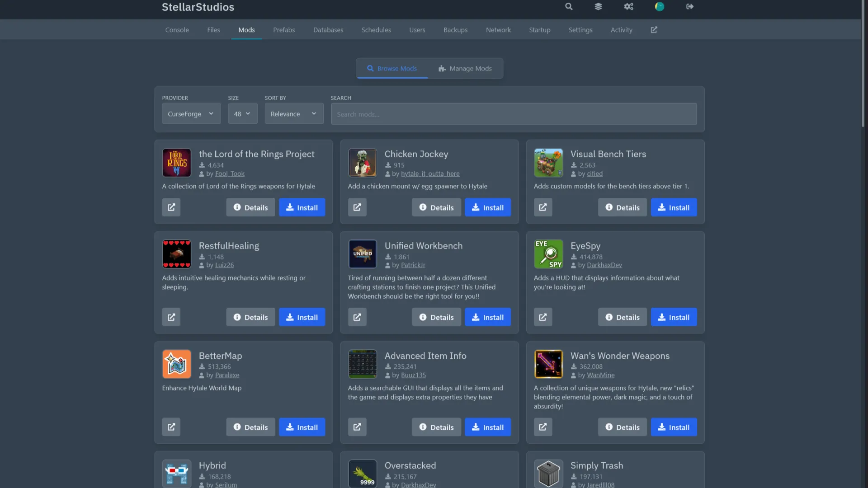Open the external link icon on EyeSpy card
Viewport: 868px width, 488px height.
pos(543,317)
